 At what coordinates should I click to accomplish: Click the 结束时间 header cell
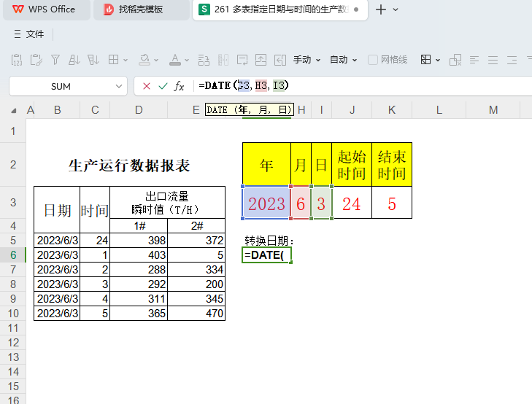click(392, 165)
